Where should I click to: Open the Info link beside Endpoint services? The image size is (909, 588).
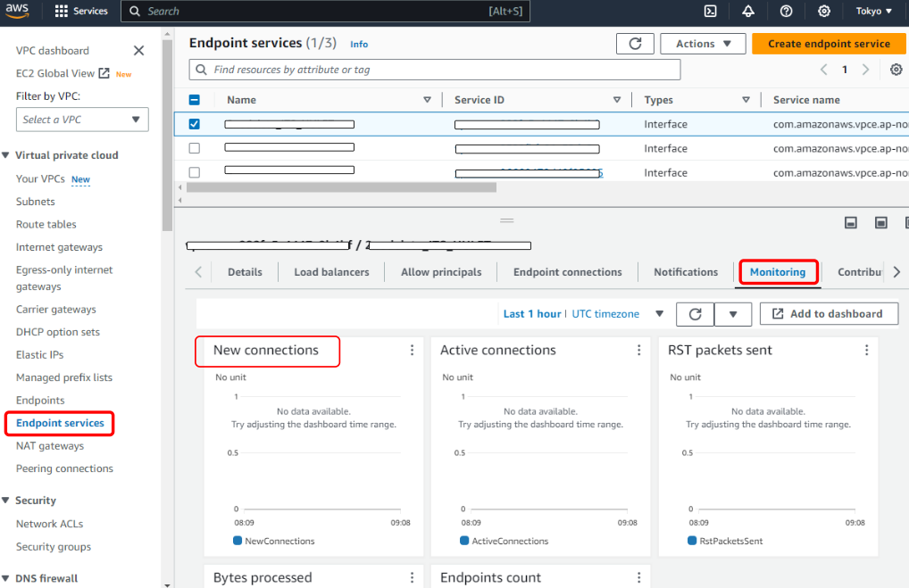tap(359, 44)
